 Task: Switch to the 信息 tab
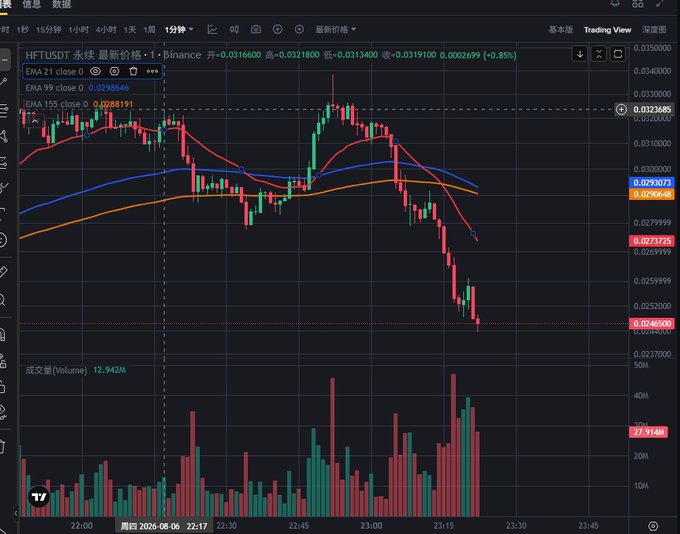[31, 4]
